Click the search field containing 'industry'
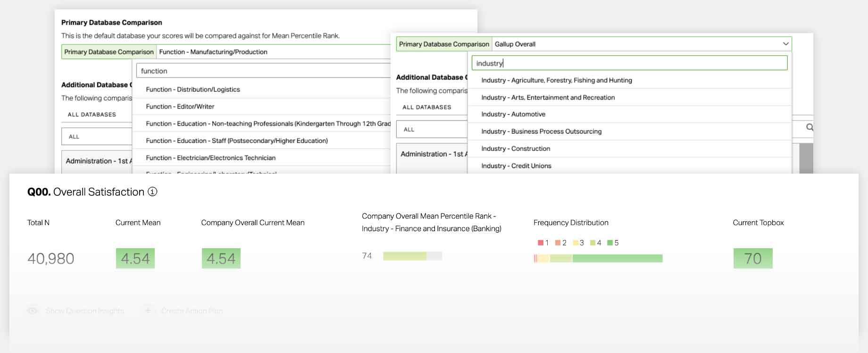Viewport: 868px width, 353px height. (x=629, y=63)
